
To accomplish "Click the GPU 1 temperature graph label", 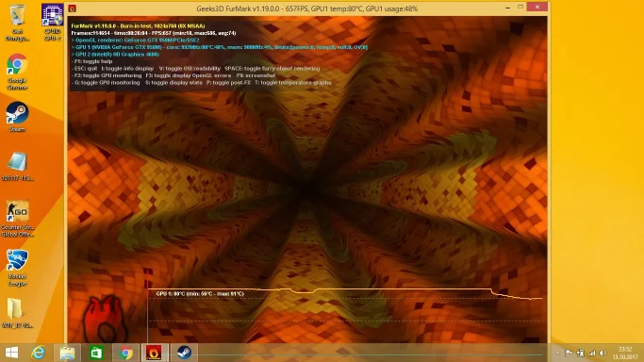I will pyautogui.click(x=200, y=294).
